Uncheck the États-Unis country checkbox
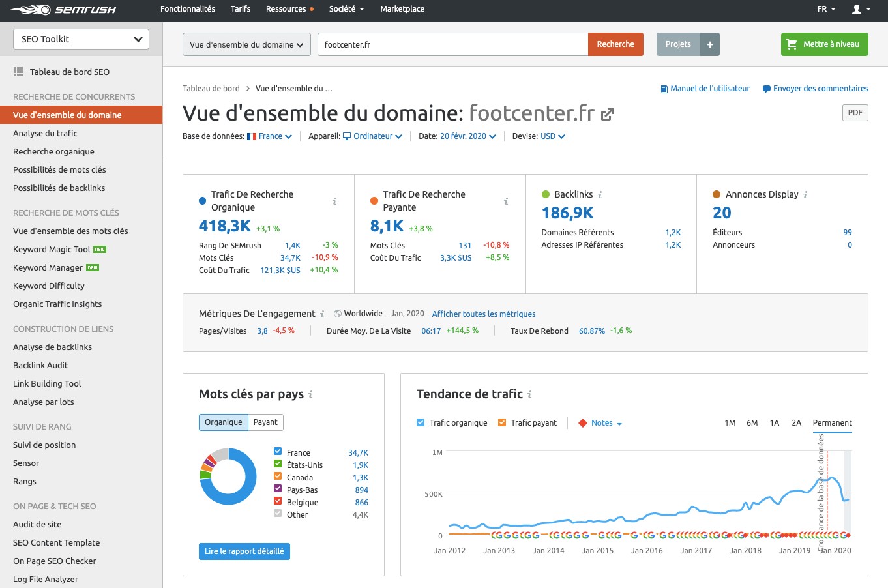 [278, 463]
